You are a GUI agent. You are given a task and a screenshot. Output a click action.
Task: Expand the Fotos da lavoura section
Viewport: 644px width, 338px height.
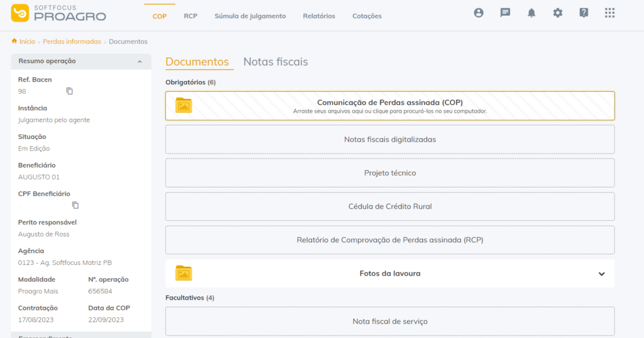[601, 274]
